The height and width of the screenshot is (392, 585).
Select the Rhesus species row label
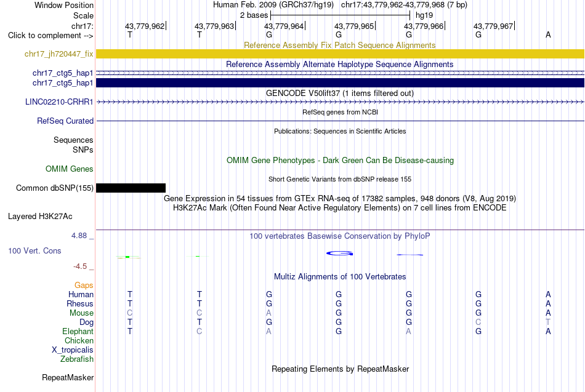pos(80,304)
